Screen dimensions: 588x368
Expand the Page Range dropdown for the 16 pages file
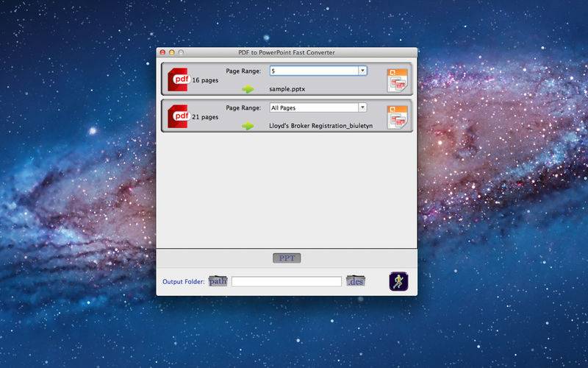tap(362, 71)
